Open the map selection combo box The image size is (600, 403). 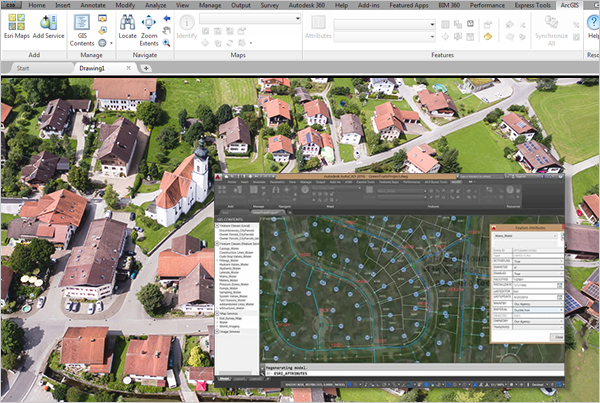[250, 19]
